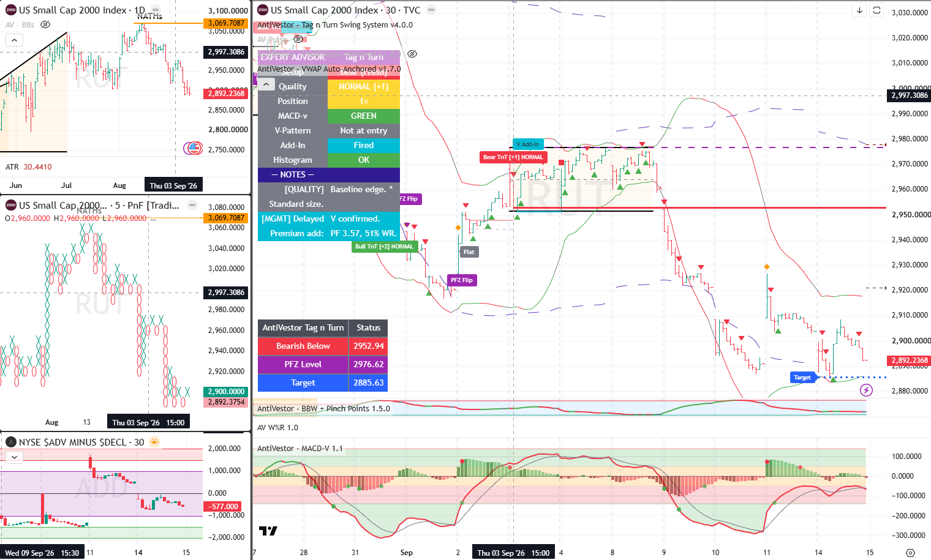Click green 2,900.0000 label on PnF price axis

[226, 392]
